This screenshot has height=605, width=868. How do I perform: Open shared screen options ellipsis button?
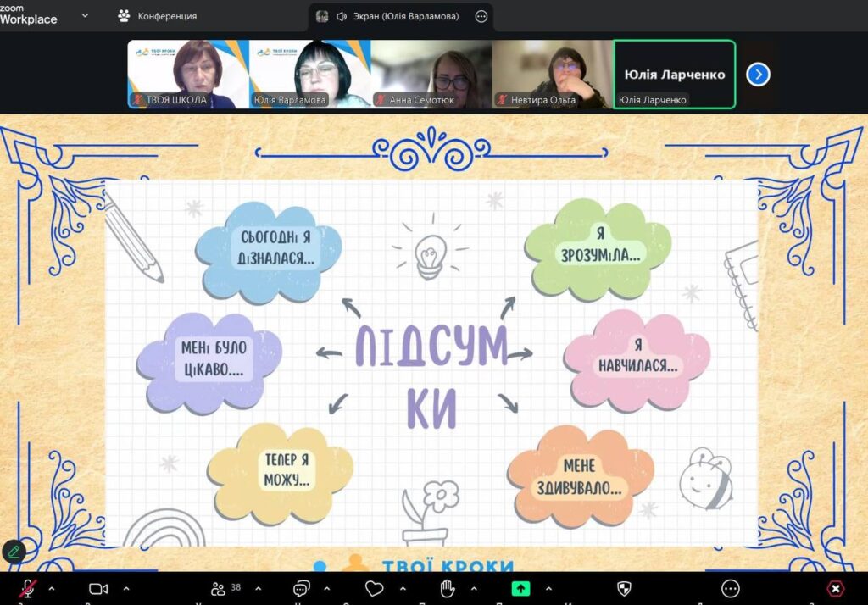tap(481, 16)
